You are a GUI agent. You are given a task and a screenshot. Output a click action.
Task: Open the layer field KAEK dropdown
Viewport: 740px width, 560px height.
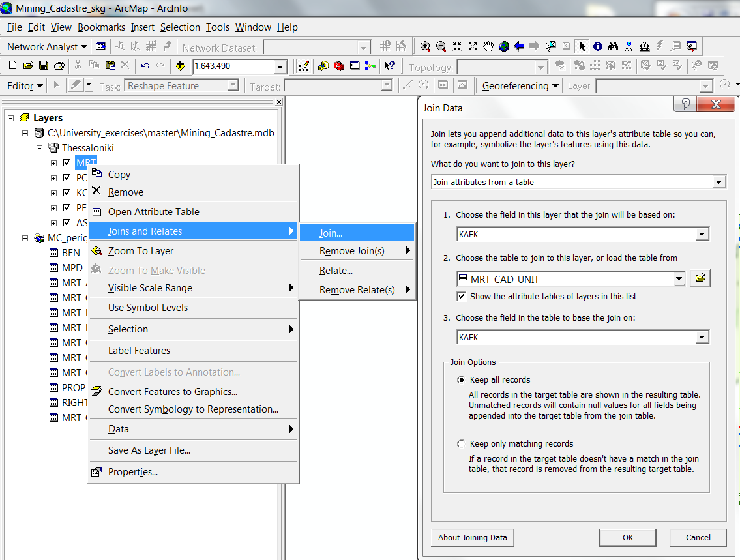click(x=702, y=234)
